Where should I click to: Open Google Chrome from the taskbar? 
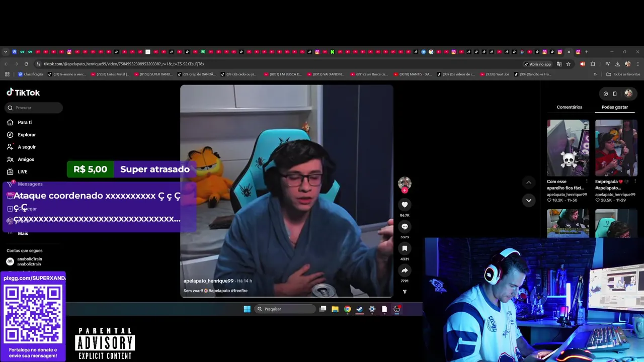(x=347, y=309)
